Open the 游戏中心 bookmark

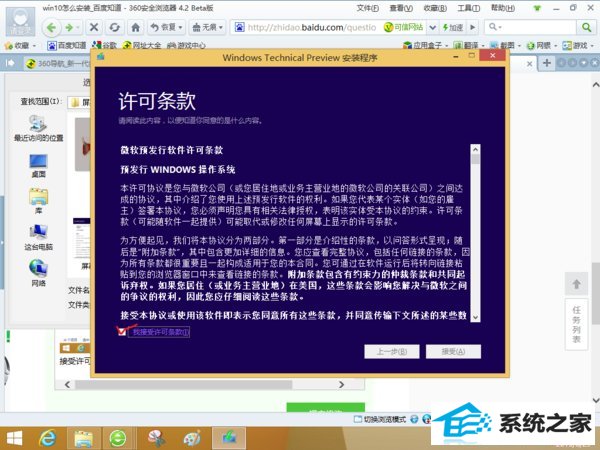[x=186, y=46]
